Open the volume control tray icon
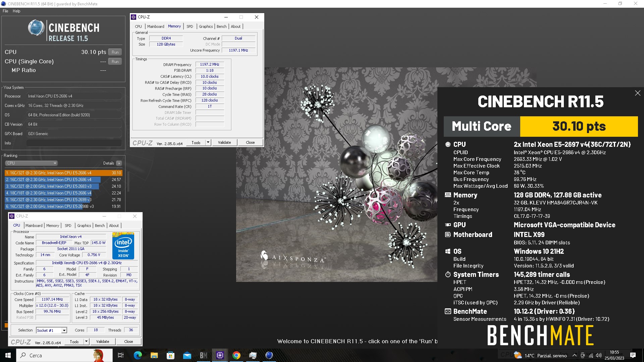This screenshot has width=644, height=362. click(x=599, y=356)
